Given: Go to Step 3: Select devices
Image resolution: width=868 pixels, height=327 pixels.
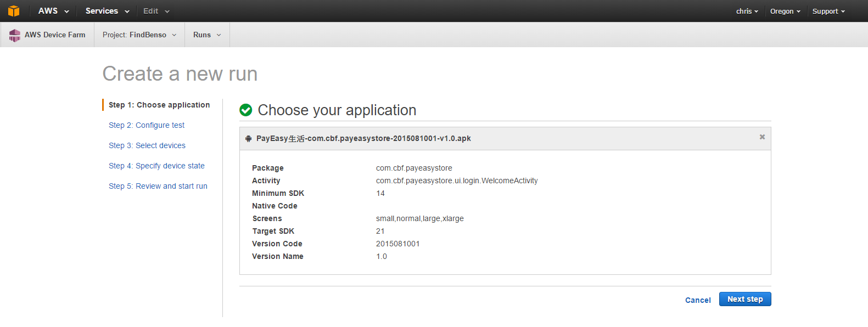Looking at the screenshot, I should click(147, 145).
